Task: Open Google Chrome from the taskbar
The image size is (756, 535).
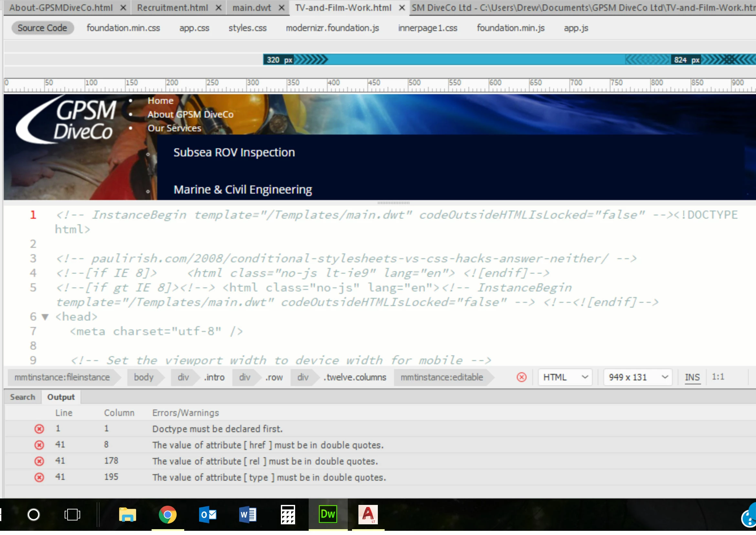Action: point(168,515)
